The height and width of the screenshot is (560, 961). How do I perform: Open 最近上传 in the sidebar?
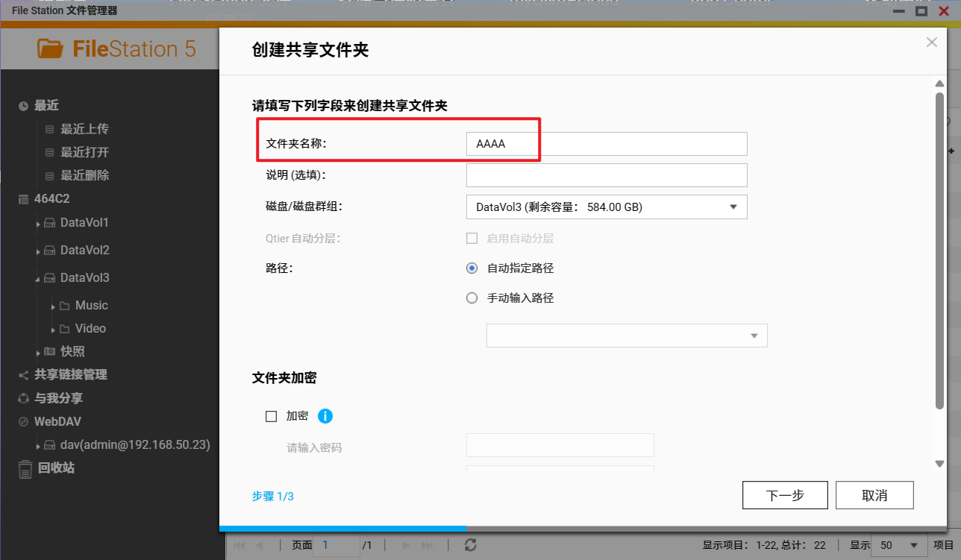[x=85, y=129]
